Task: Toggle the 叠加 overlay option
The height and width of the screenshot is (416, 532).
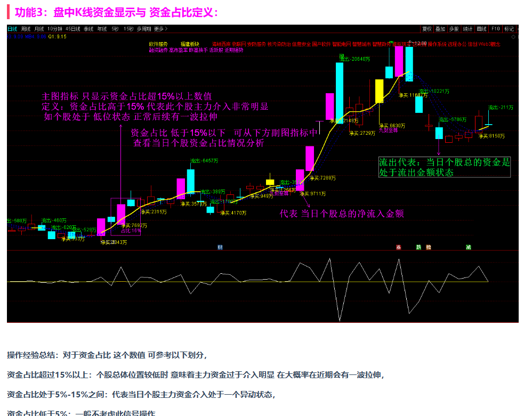Action: [440, 29]
